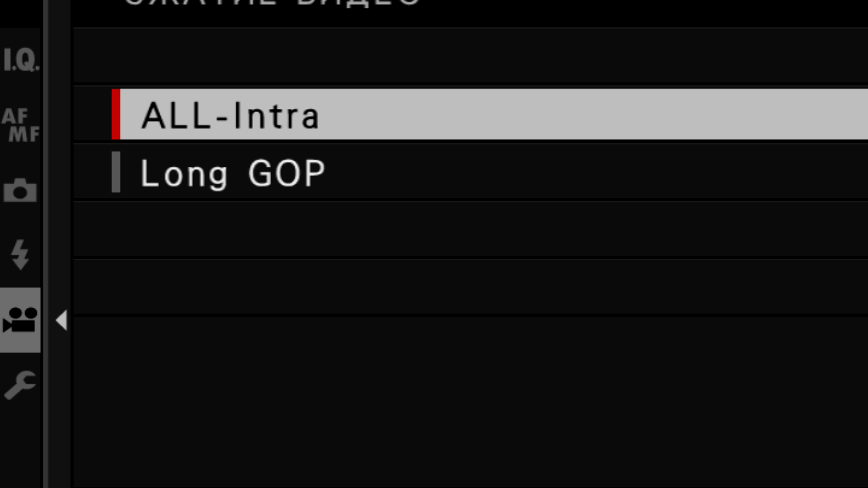This screenshot has height=488, width=868.
Task: Select the ALL-Intra compression option
Action: click(231, 115)
